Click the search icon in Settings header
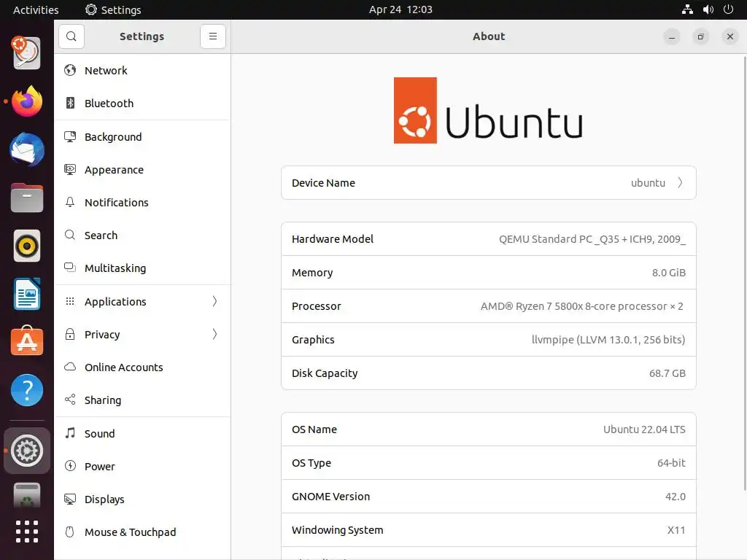 tap(71, 36)
